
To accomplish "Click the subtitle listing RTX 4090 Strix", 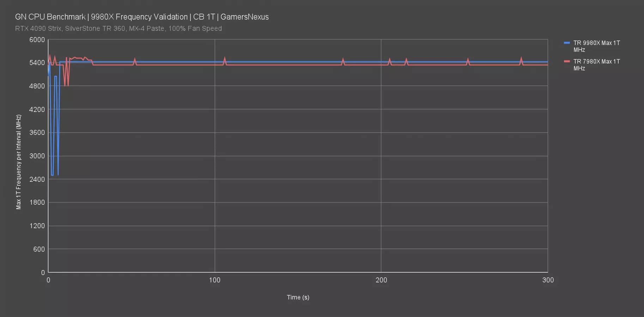I will click(118, 29).
